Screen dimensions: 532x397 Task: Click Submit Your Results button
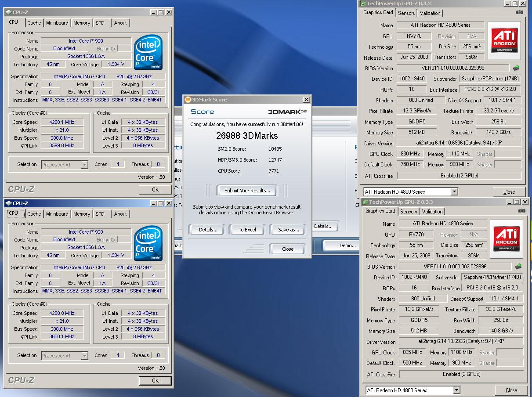[247, 191]
